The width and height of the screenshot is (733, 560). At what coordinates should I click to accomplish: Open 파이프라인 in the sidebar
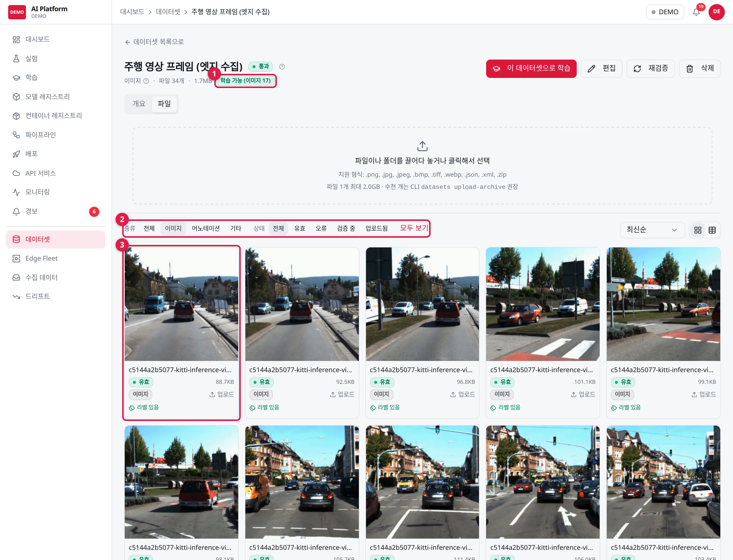[x=56, y=135]
